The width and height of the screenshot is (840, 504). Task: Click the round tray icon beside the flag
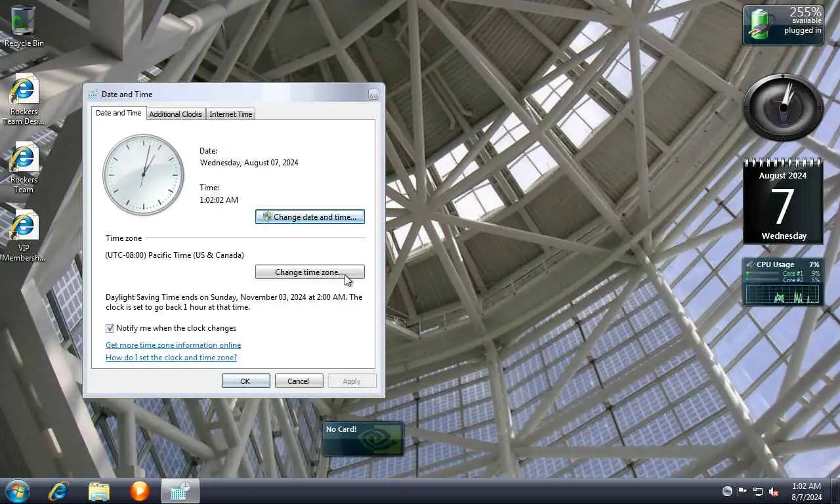(x=727, y=491)
